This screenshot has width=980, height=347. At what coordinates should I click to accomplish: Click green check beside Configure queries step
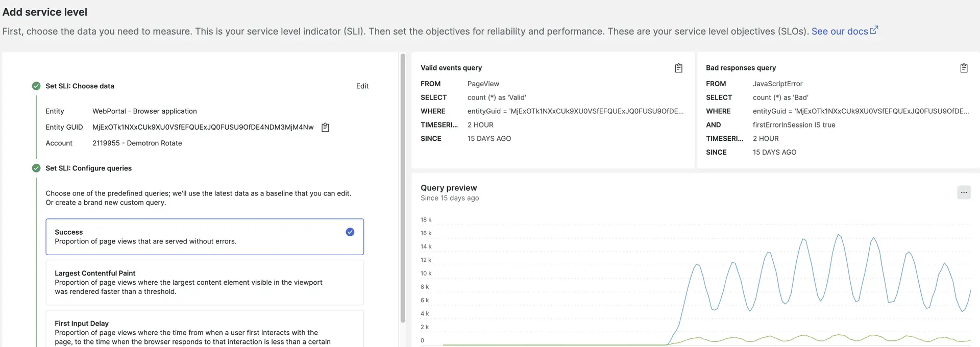(36, 168)
